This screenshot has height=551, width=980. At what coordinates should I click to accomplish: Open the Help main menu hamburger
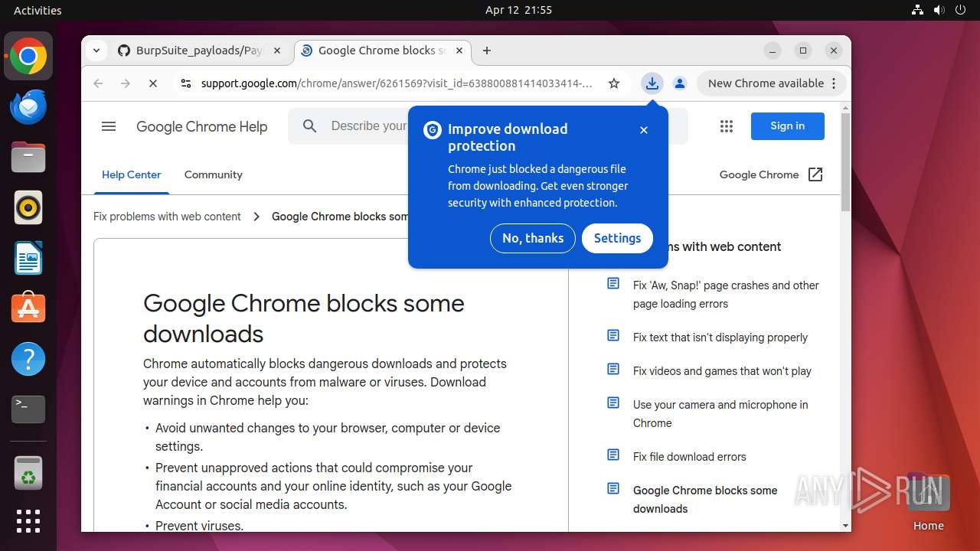[109, 126]
